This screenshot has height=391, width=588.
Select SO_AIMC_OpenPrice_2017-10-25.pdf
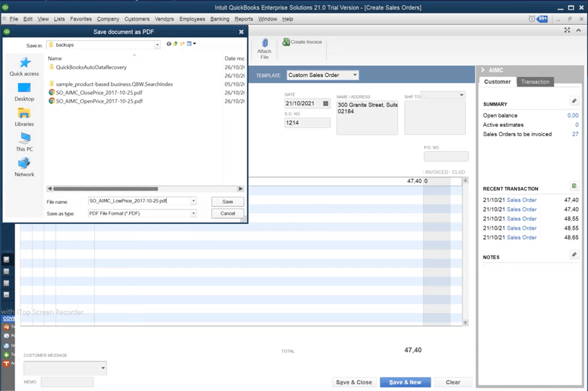click(x=96, y=101)
